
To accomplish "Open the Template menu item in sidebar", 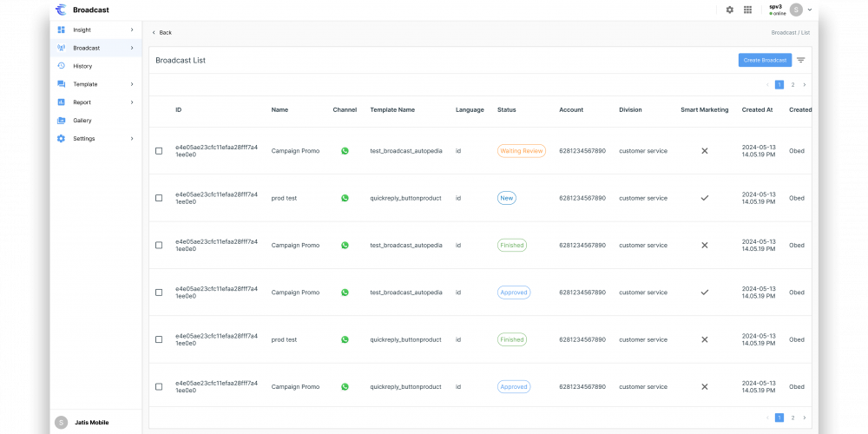I will click(x=85, y=84).
